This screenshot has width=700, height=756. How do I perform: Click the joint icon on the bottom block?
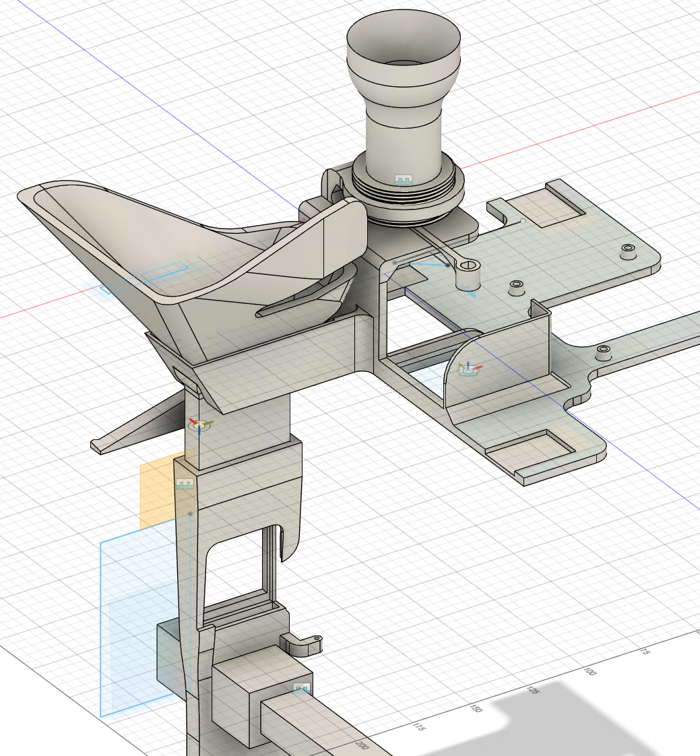pyautogui.click(x=302, y=688)
